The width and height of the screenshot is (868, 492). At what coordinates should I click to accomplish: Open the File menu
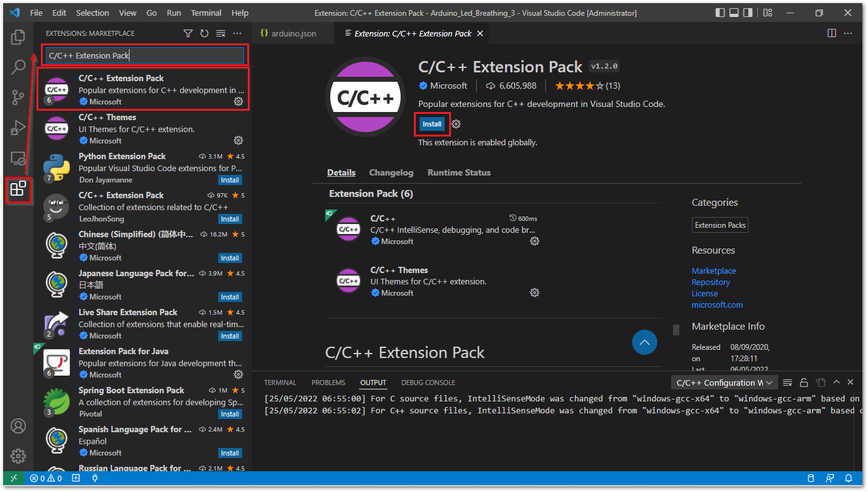pos(36,13)
